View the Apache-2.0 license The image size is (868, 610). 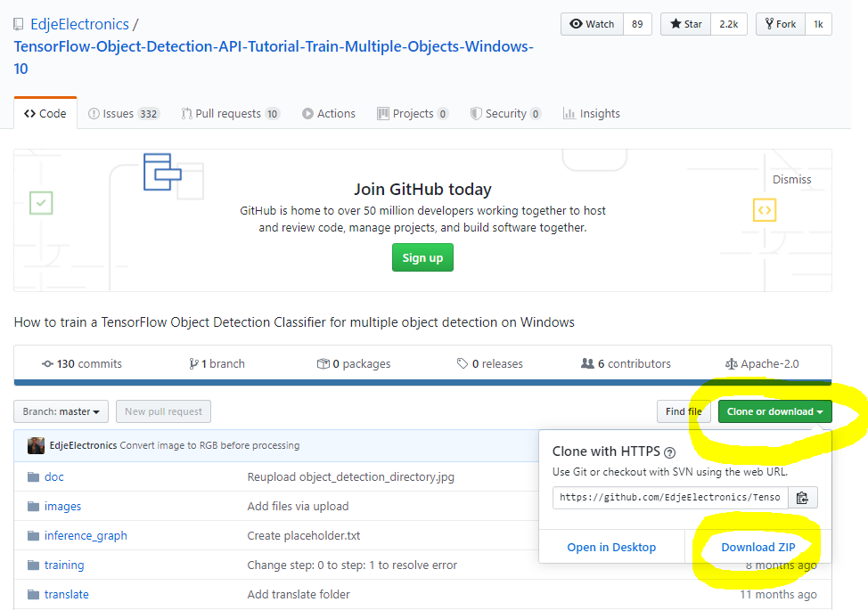click(x=762, y=363)
